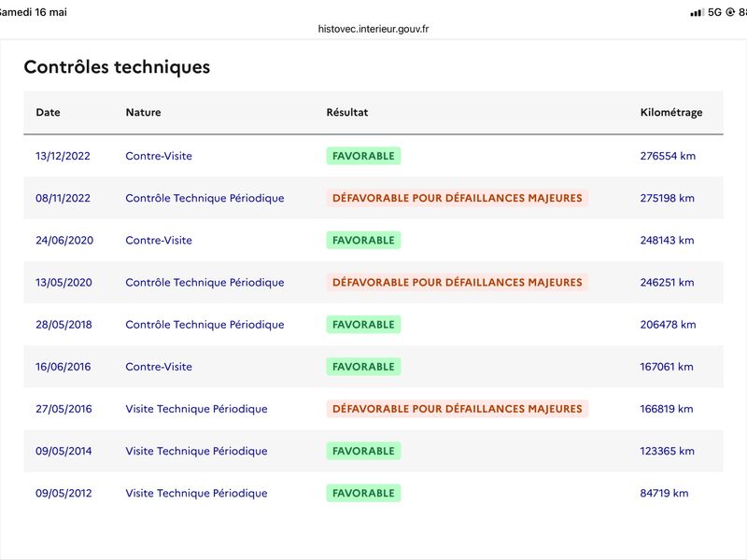Select the Nature column header
Image resolution: width=747 pixels, height=560 pixels.
pyautogui.click(x=144, y=112)
